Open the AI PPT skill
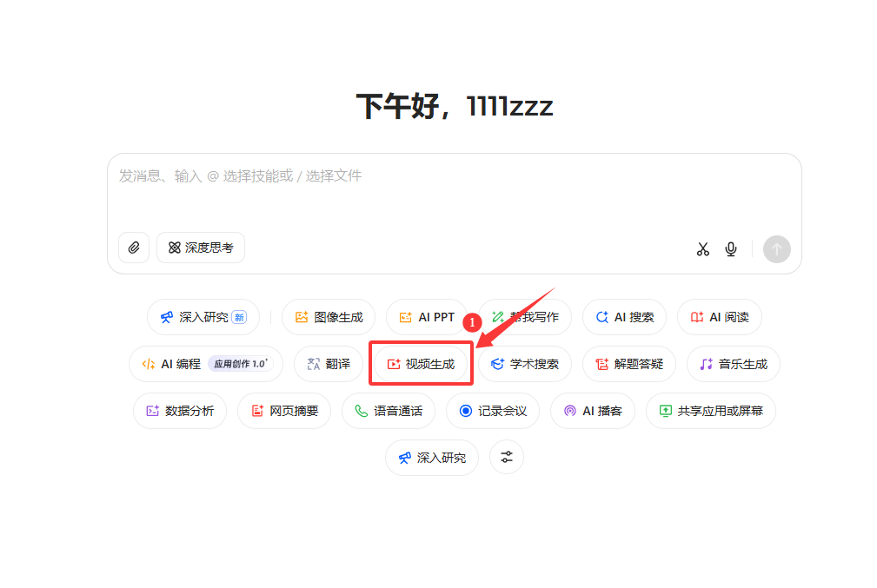The image size is (877, 588). tap(427, 317)
